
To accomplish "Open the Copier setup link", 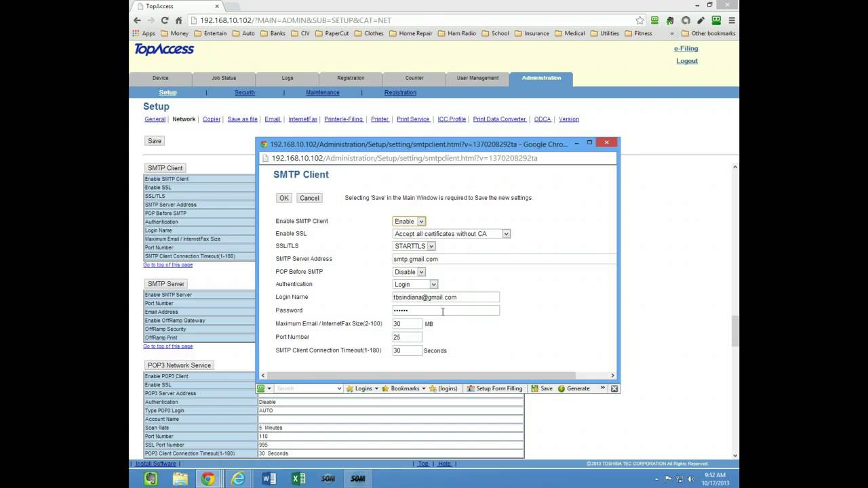I will click(212, 119).
